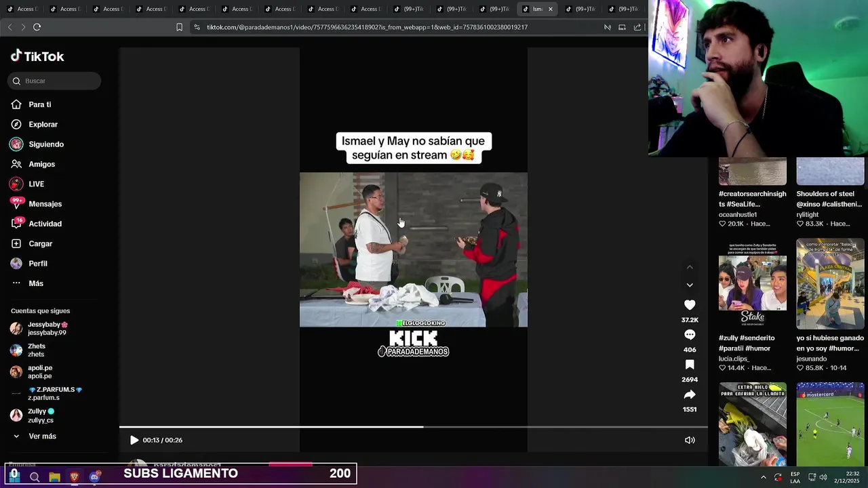
Task: Click the site settings icon in address bar
Action: [197, 27]
